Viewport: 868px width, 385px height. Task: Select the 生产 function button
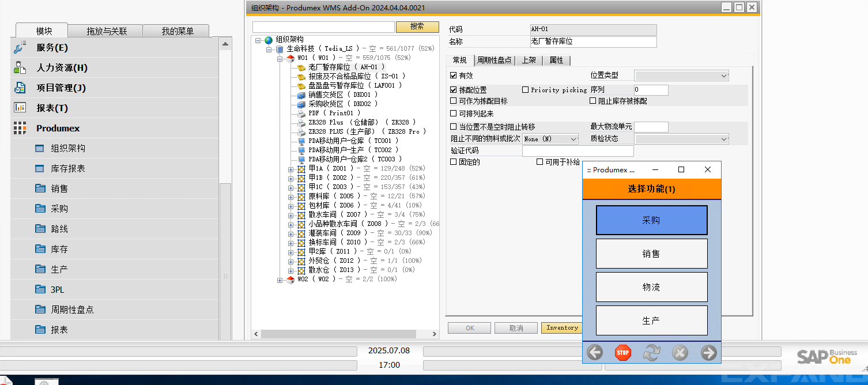point(651,320)
